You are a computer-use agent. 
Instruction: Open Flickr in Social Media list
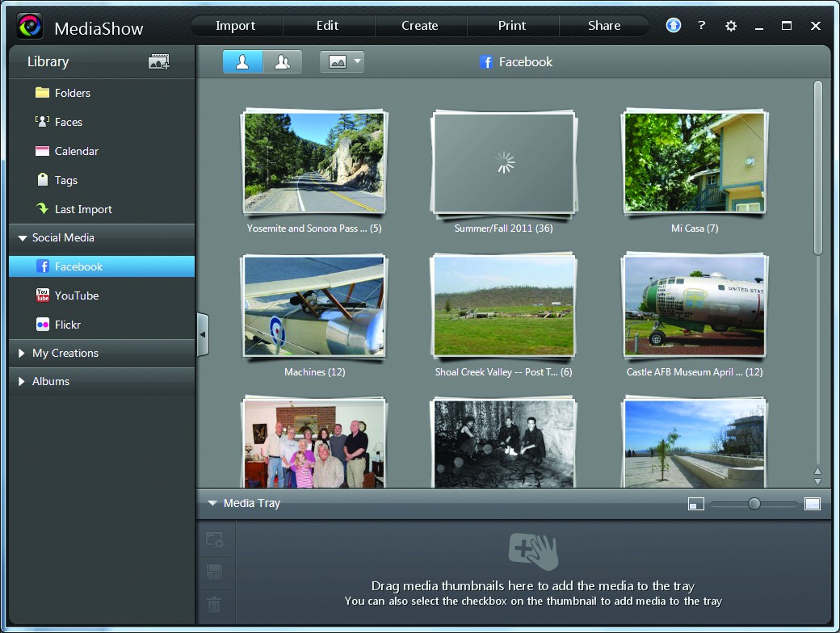click(x=67, y=325)
